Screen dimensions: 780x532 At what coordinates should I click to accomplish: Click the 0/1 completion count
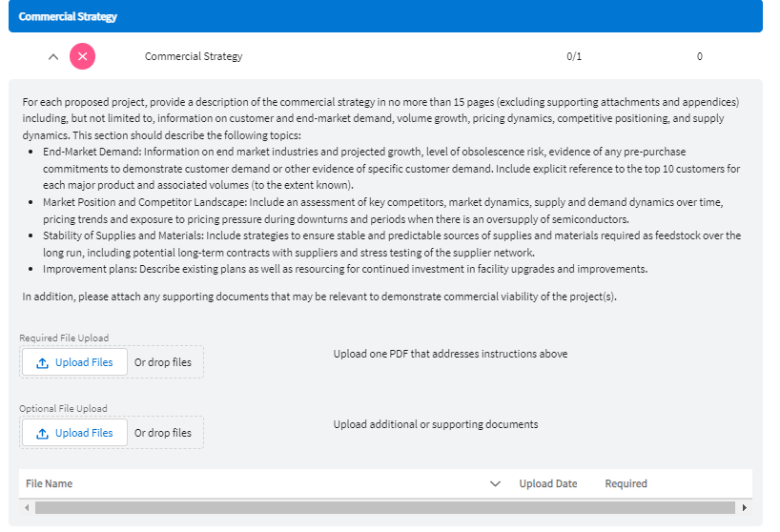point(574,56)
